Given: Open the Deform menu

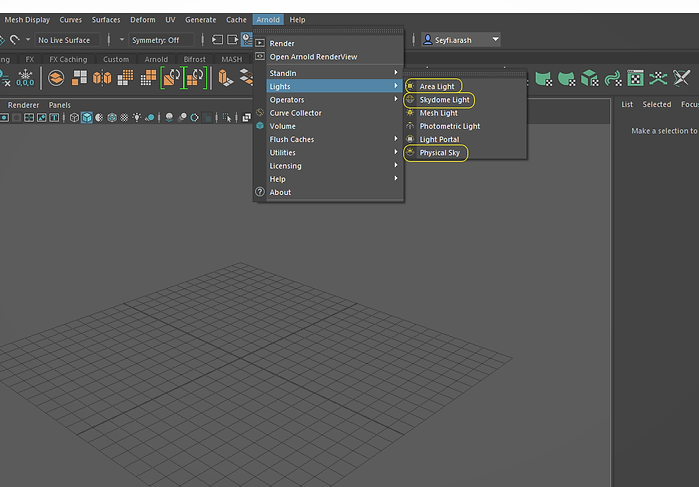Looking at the screenshot, I should coord(143,20).
